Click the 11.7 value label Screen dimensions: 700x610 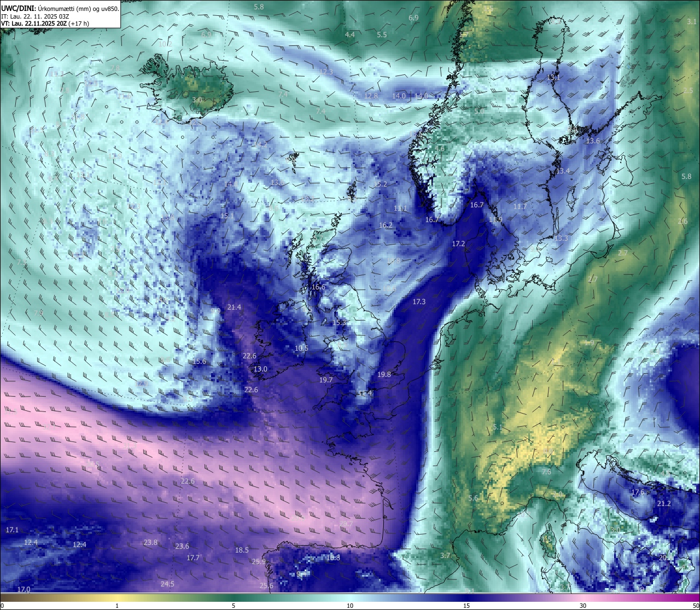click(x=520, y=207)
